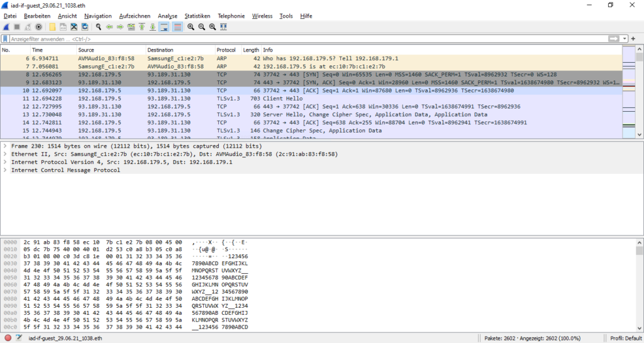The image size is (644, 343).
Task: Zoom in on packet text
Action: click(x=191, y=27)
